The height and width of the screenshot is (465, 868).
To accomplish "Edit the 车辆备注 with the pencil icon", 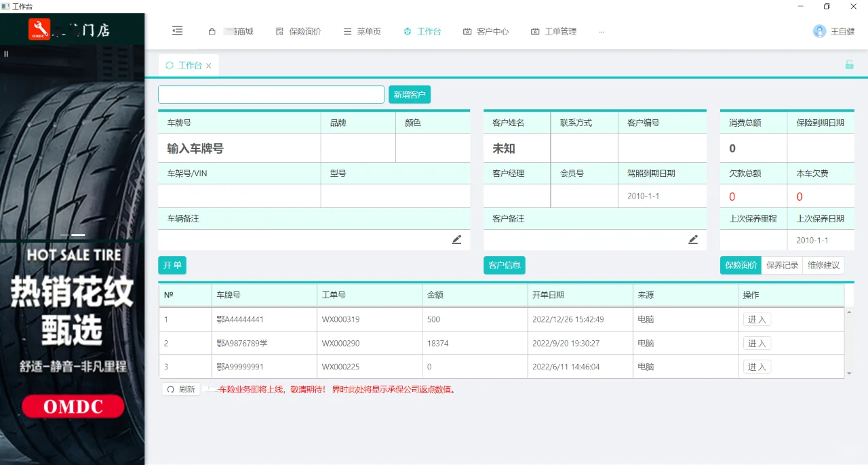I will [x=457, y=239].
